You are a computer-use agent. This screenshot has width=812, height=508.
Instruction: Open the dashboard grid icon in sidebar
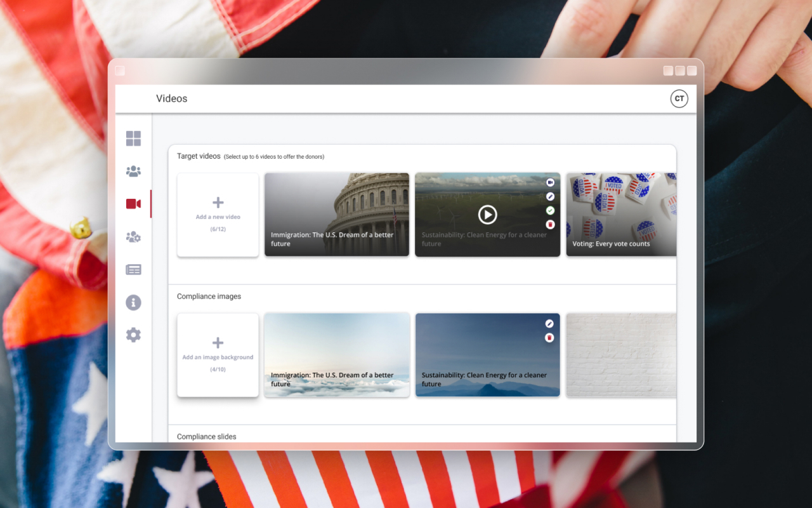[133, 138]
